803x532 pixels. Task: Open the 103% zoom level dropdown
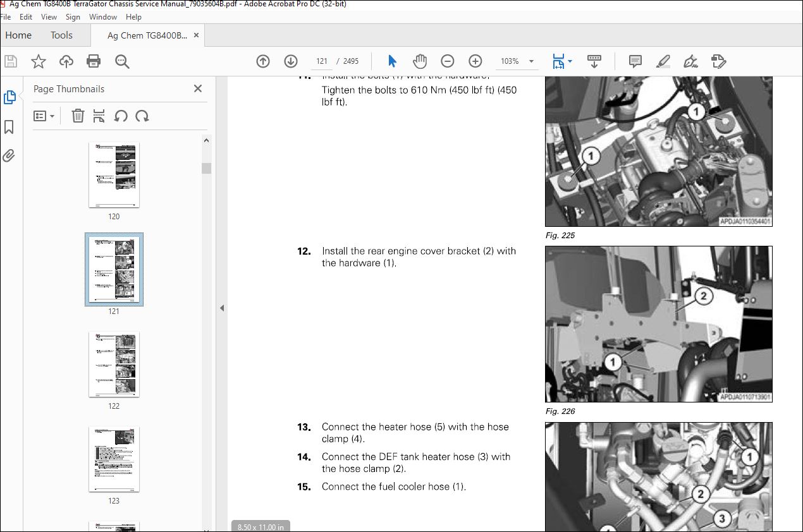[x=531, y=61]
